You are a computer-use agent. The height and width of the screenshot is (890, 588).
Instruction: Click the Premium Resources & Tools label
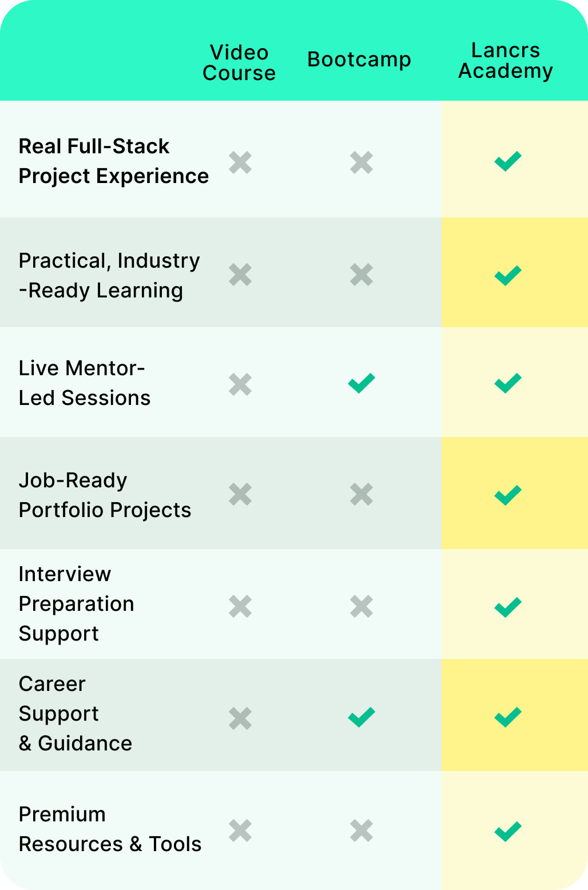pos(110,829)
